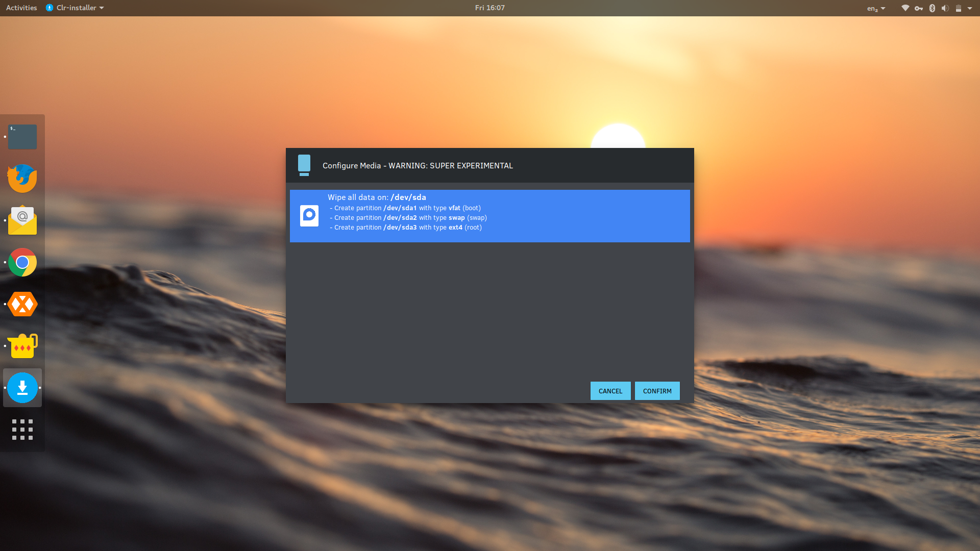Image resolution: width=980 pixels, height=551 pixels.
Task: Open the mail client dock icon
Action: tap(22, 220)
